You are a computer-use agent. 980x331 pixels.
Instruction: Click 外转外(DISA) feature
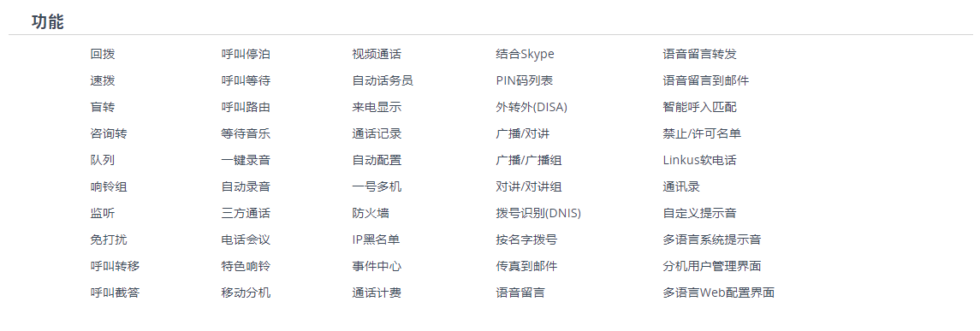point(532,108)
